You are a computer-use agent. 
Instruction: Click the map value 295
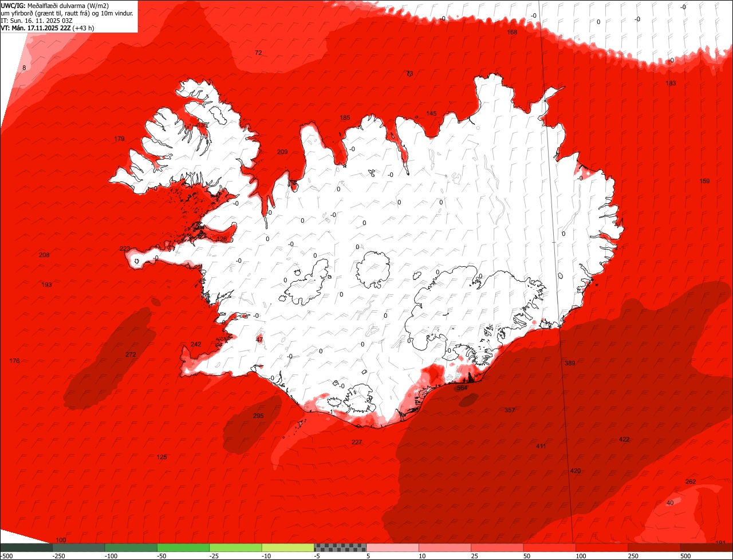258,416
